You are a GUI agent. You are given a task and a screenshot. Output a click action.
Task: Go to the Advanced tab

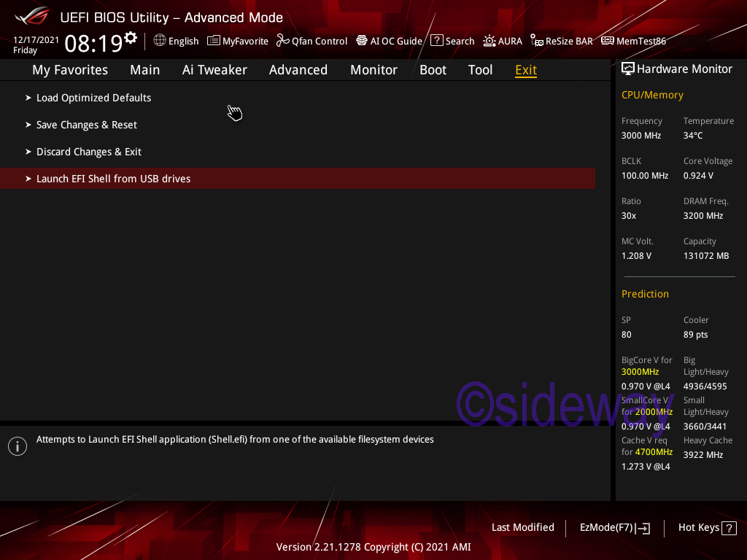(x=298, y=70)
